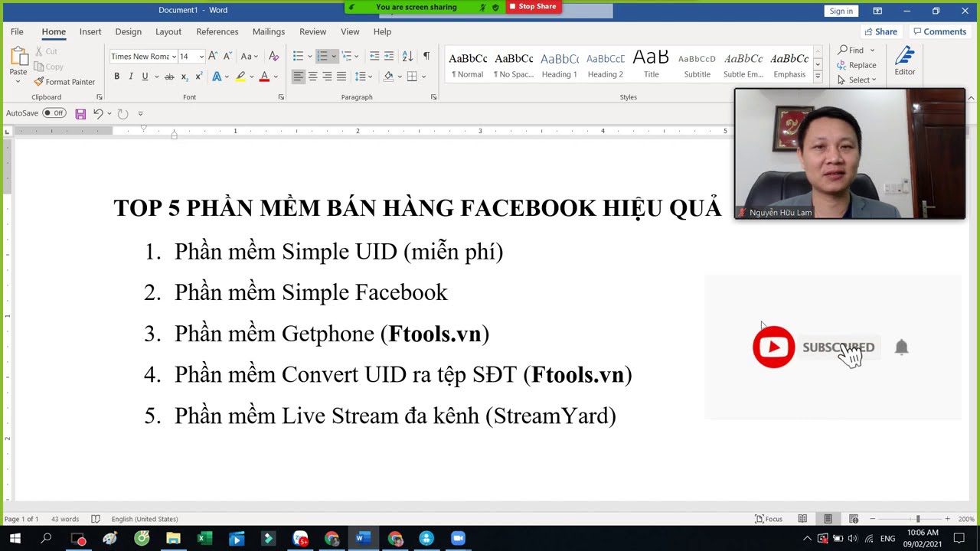Increase paragraph indent
The height and width of the screenshot is (551, 980).
(389, 56)
